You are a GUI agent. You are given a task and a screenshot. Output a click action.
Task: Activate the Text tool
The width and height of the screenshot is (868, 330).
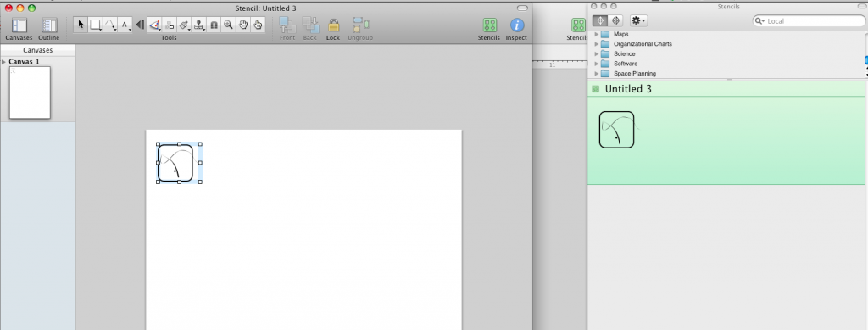(x=125, y=25)
